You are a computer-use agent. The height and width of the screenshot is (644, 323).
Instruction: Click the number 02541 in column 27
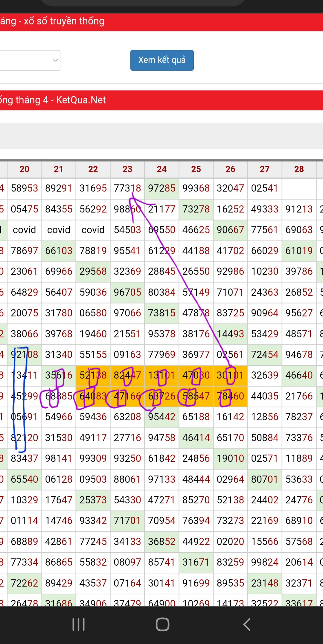(x=265, y=188)
